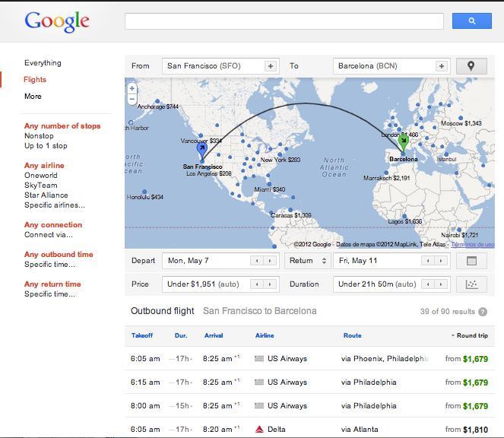Select the 8:00 am US Airways flight

click(309, 405)
